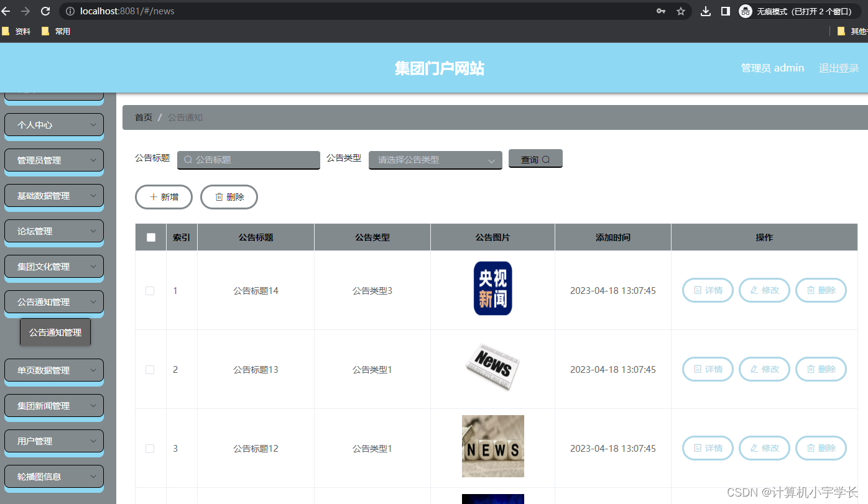Click 修改 pencil icon for 公告标题12 row
Viewport: 868px width, 504px height.
point(754,448)
